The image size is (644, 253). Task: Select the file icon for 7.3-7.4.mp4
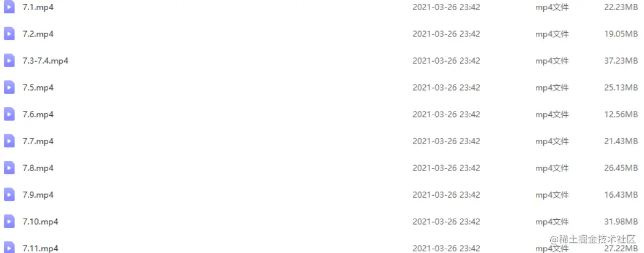tap(9, 61)
